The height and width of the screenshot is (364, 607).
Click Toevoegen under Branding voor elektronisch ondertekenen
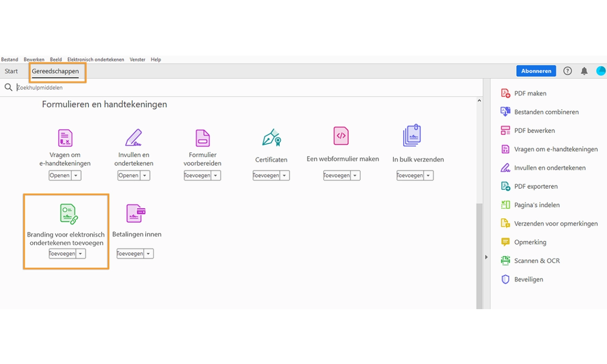62,254
